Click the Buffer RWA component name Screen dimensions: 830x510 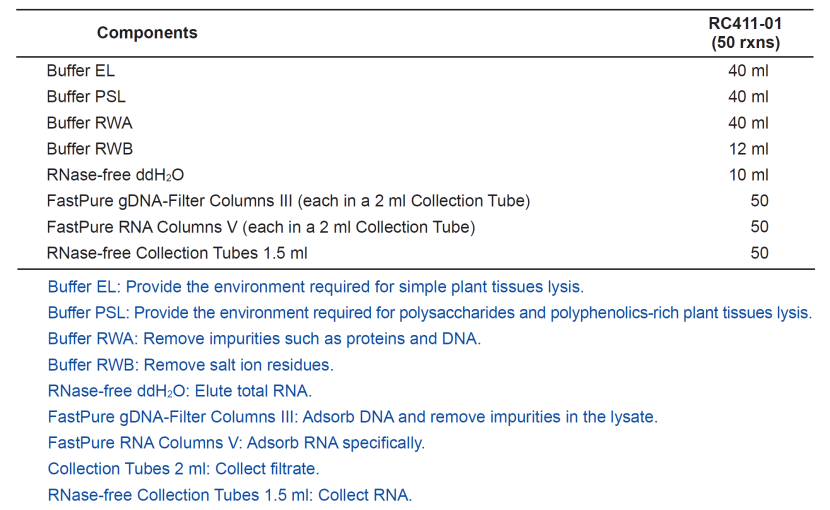pyautogui.click(x=89, y=123)
